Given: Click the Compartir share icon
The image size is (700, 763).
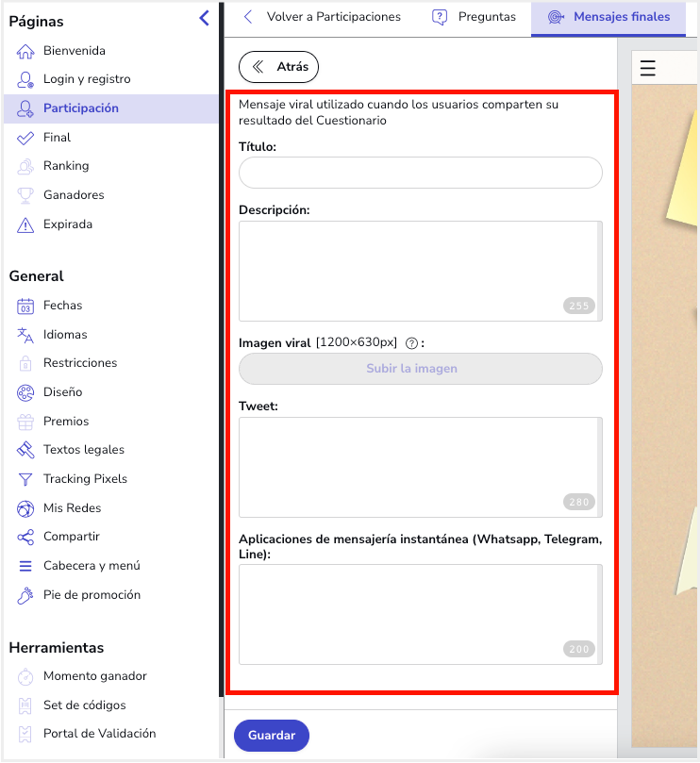Looking at the screenshot, I should tap(25, 537).
